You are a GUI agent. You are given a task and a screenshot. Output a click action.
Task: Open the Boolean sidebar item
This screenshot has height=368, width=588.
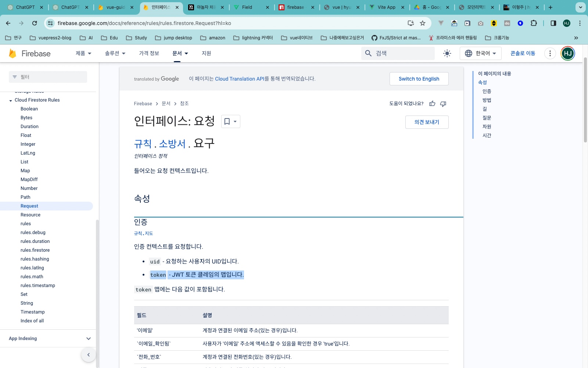click(x=29, y=109)
